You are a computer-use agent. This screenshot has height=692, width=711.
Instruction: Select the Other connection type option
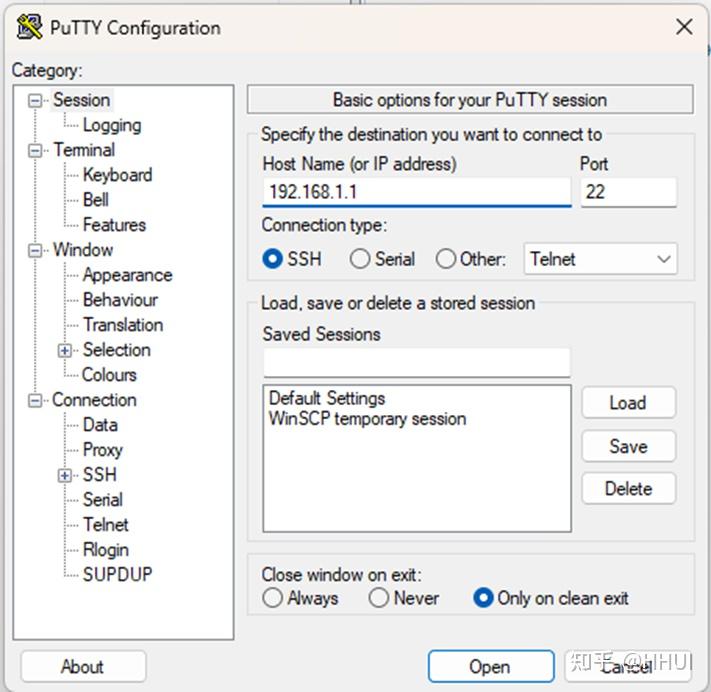[x=446, y=259]
